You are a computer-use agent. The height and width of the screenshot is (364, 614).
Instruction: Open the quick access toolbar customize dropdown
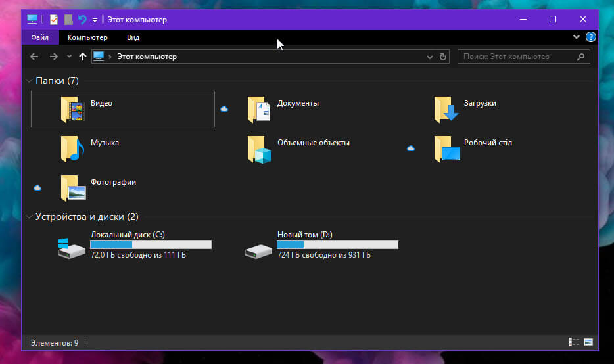(x=95, y=20)
